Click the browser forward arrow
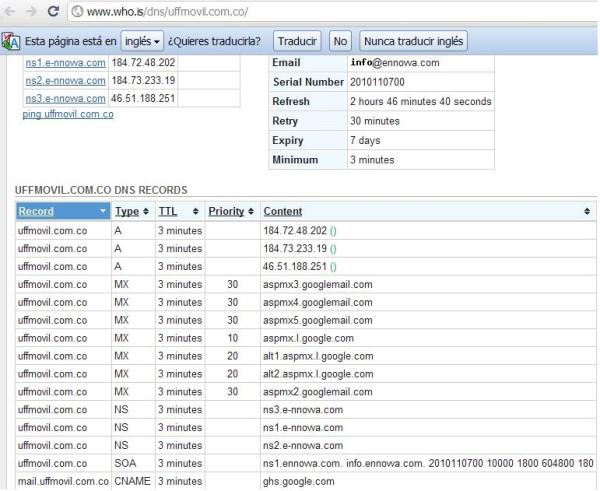The width and height of the screenshot is (600, 491). coord(31,11)
